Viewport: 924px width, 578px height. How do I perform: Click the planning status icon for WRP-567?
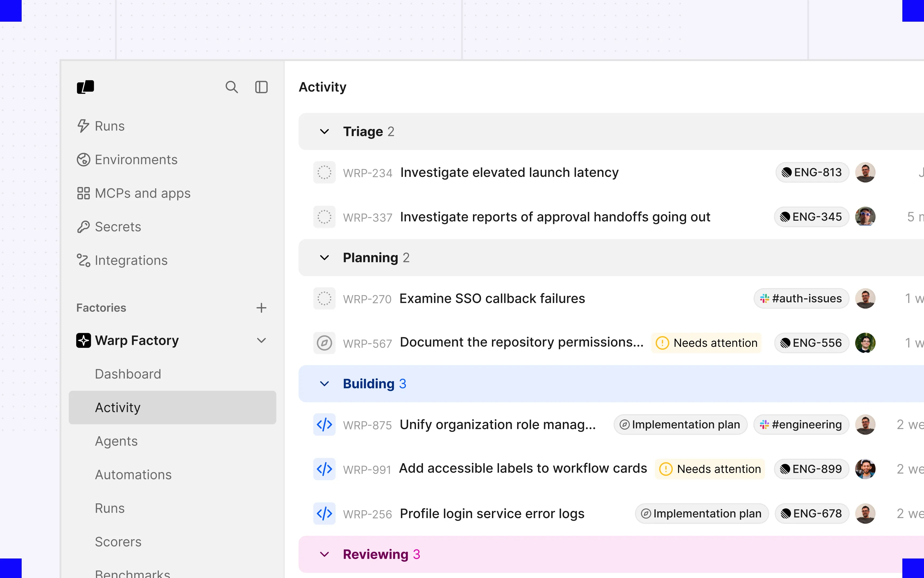(x=324, y=343)
